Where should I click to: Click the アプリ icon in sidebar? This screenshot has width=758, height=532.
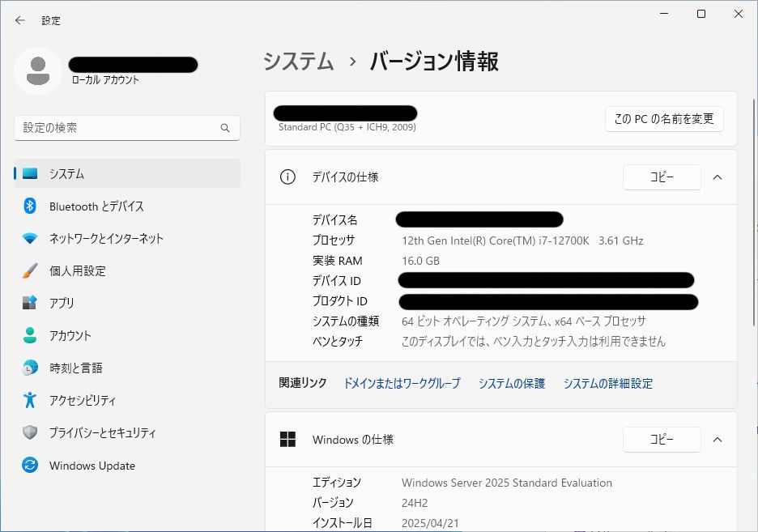click(x=30, y=303)
